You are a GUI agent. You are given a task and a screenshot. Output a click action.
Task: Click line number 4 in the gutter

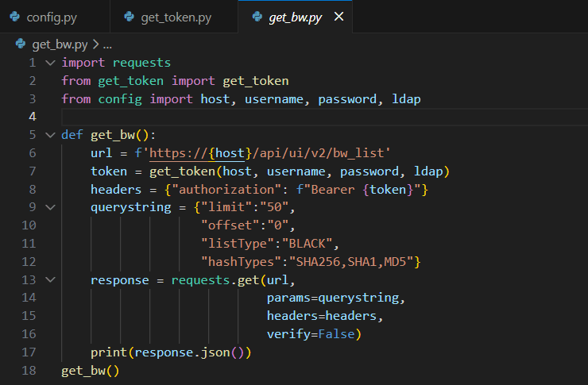(x=33, y=117)
